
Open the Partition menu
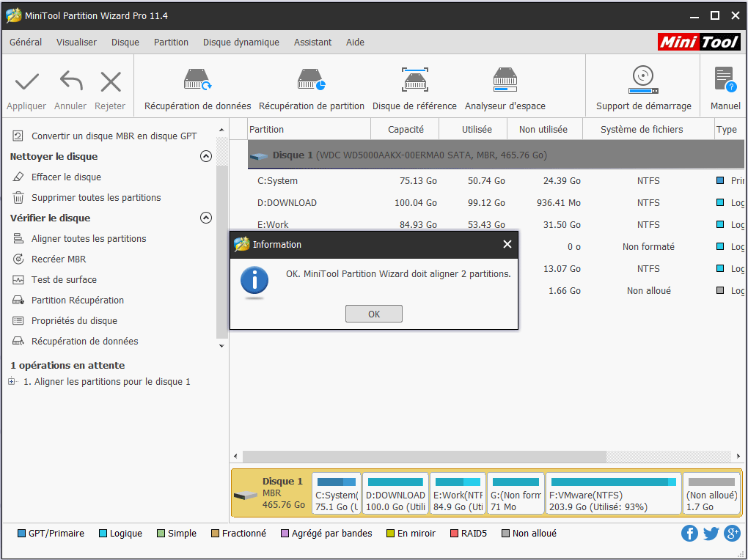click(171, 42)
